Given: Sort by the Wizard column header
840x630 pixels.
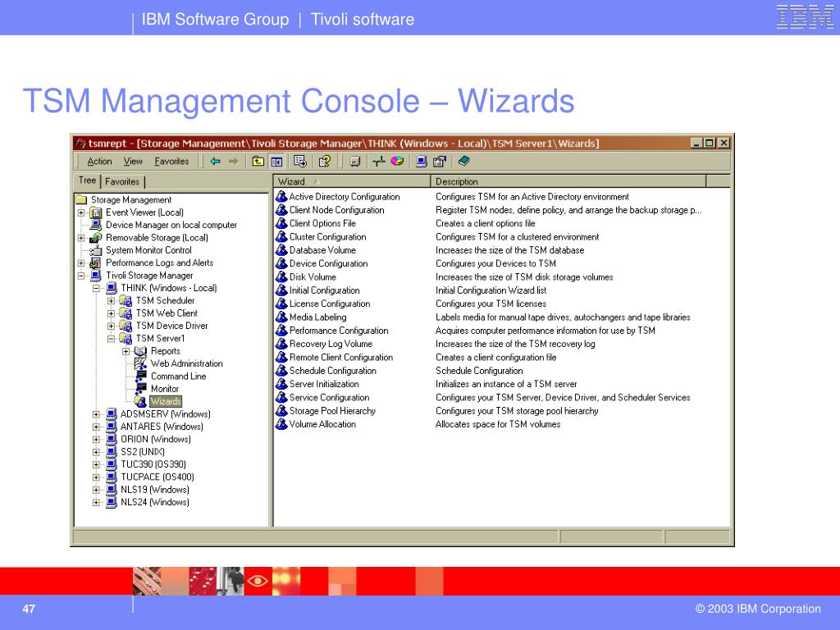Looking at the screenshot, I should (x=352, y=181).
